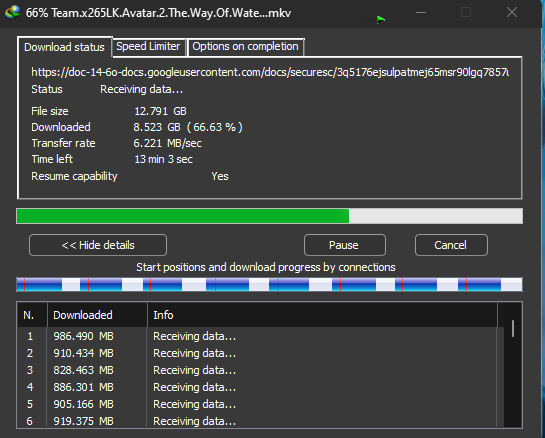Click the time left value 13 min 3 sec
This screenshot has height=438, width=545.
(163, 159)
